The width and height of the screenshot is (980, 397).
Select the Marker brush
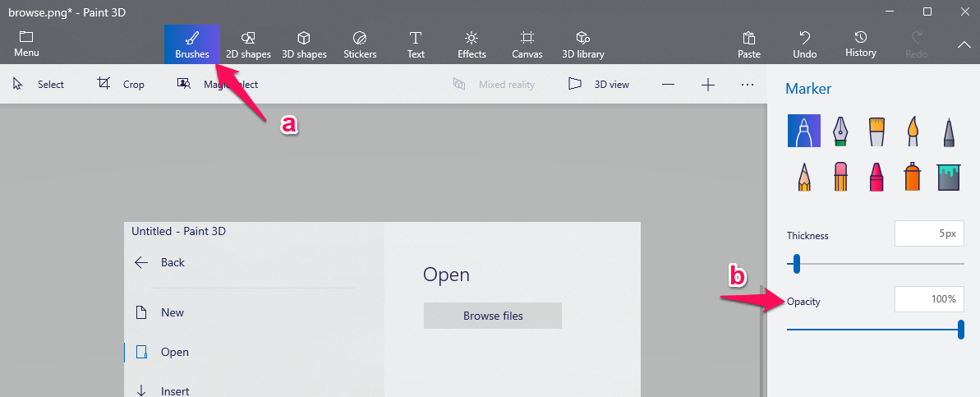coord(803,131)
